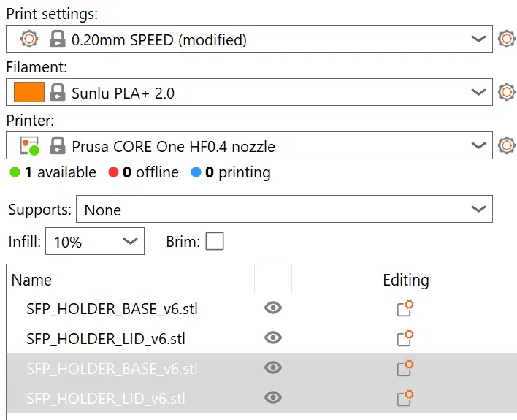Click the Editing column header
Viewport: 517px width, 420px height.
(x=405, y=280)
